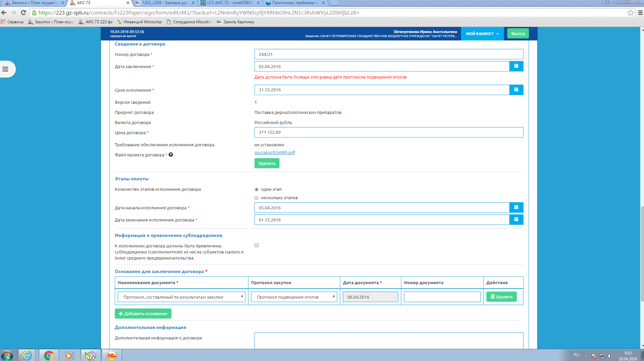Click the Дата окончания исполнения договора field
The height and width of the screenshot is (361, 644).
pos(382,220)
